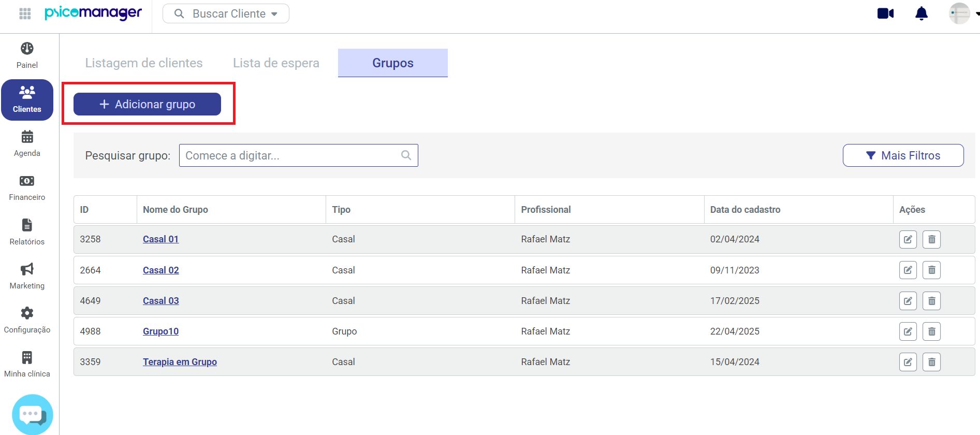Screen dimensions: 980x435
Task: Switch to Listagem de clientes tab
Action: pyautogui.click(x=144, y=63)
